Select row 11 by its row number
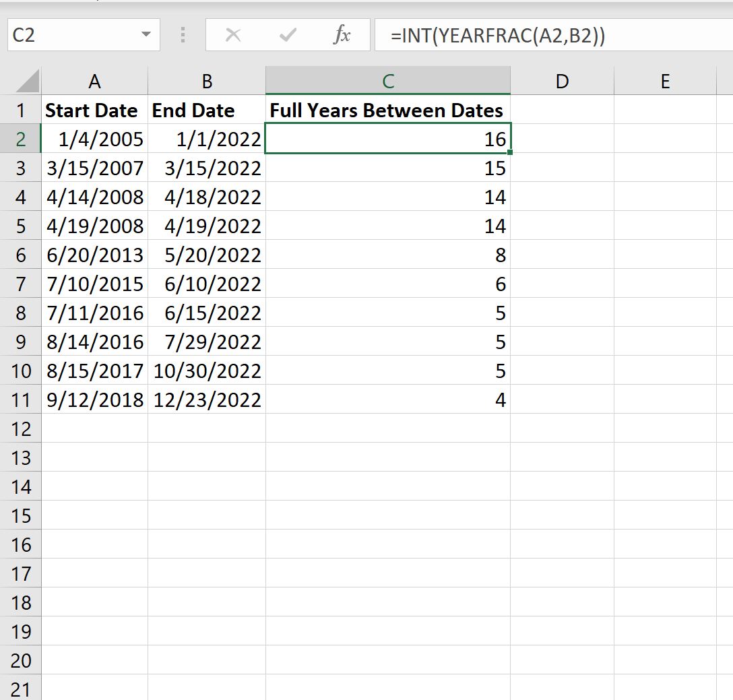The image size is (733, 700). pos(22,400)
